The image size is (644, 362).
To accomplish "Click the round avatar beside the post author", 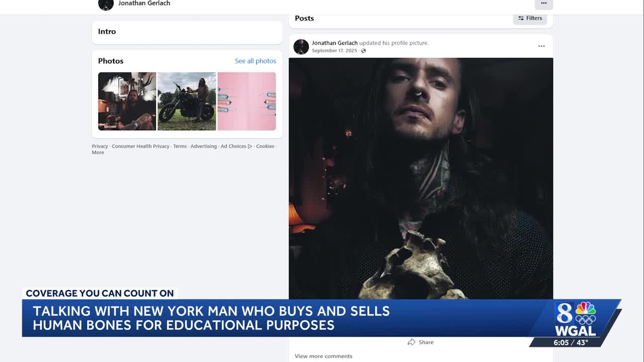I will click(301, 47).
